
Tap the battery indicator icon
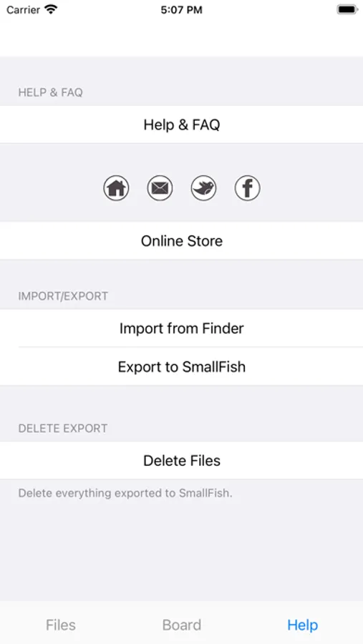pyautogui.click(x=347, y=9)
